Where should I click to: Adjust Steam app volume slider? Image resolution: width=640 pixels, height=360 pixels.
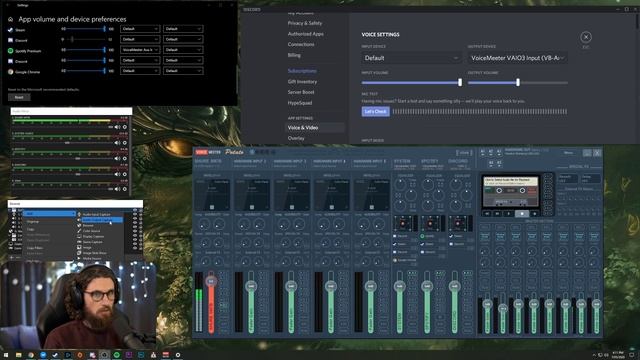point(86,29)
